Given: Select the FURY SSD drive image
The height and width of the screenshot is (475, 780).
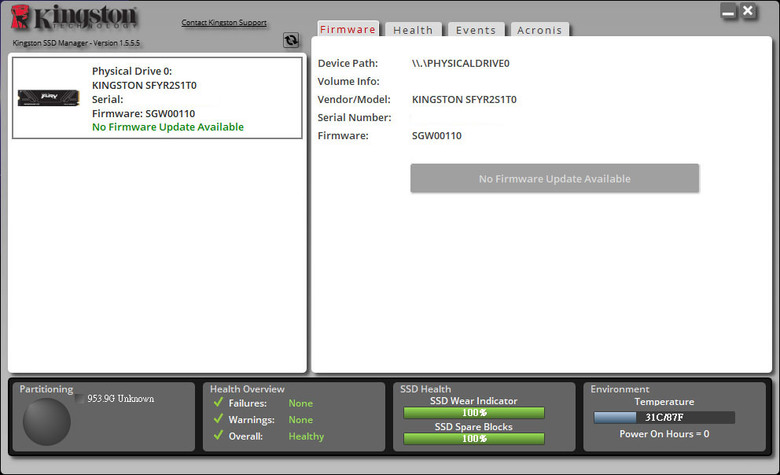Looking at the screenshot, I should point(49,97).
